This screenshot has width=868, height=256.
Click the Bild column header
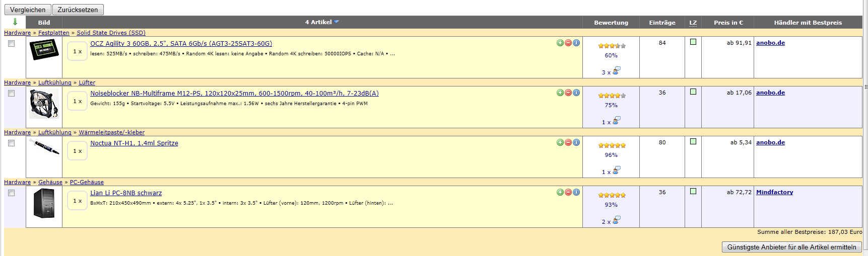pyautogui.click(x=44, y=23)
